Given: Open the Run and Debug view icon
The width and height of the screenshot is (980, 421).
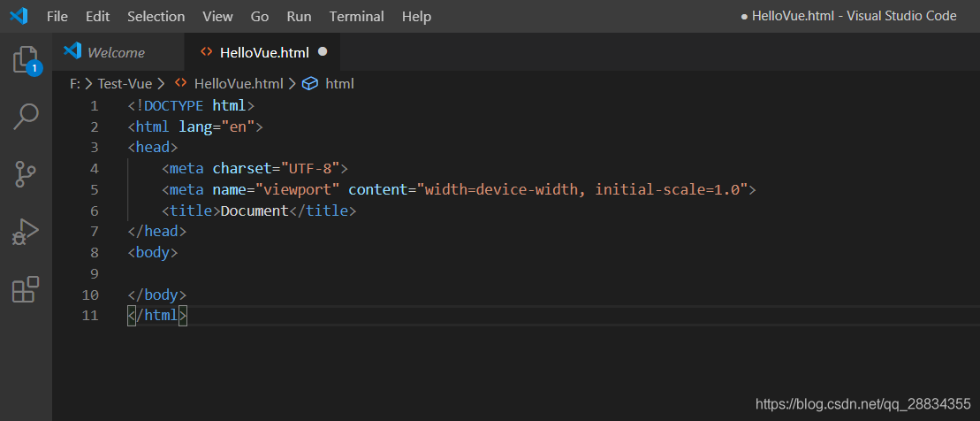Looking at the screenshot, I should point(26,232).
